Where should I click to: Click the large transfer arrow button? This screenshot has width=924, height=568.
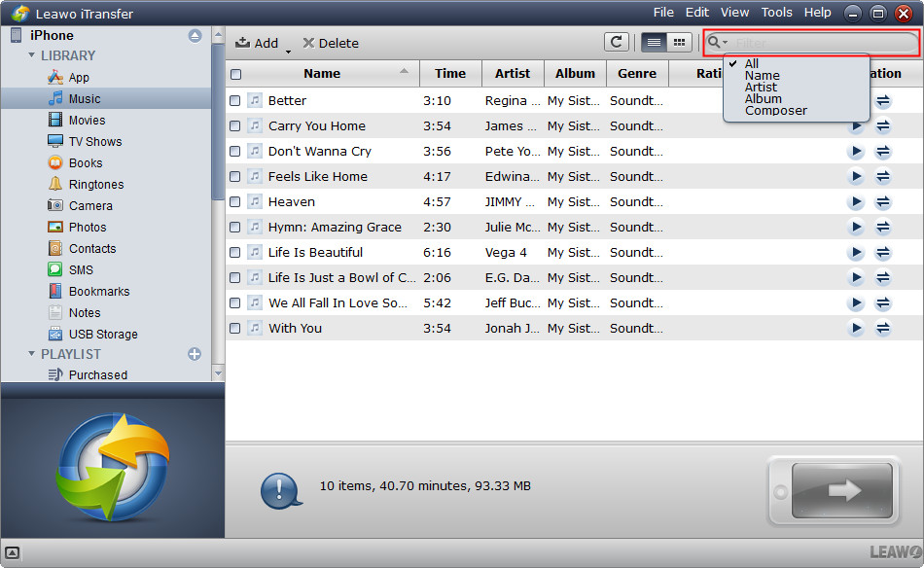tap(842, 490)
